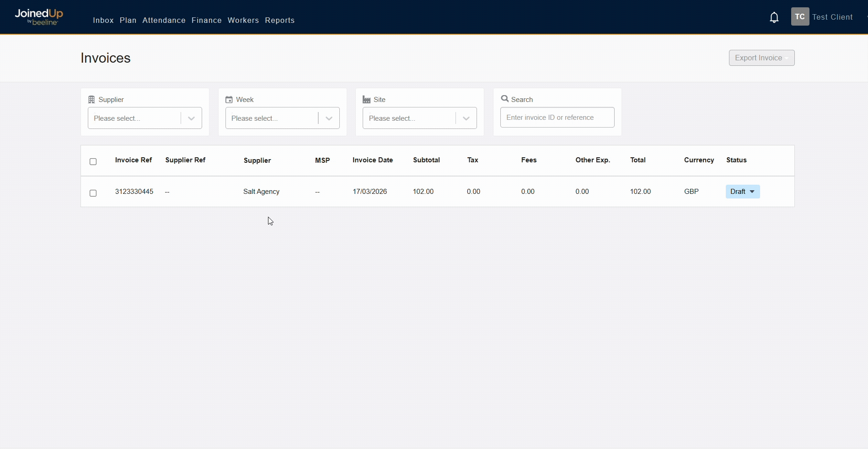
Task: Focus the invoice ID search field
Action: [x=557, y=118]
